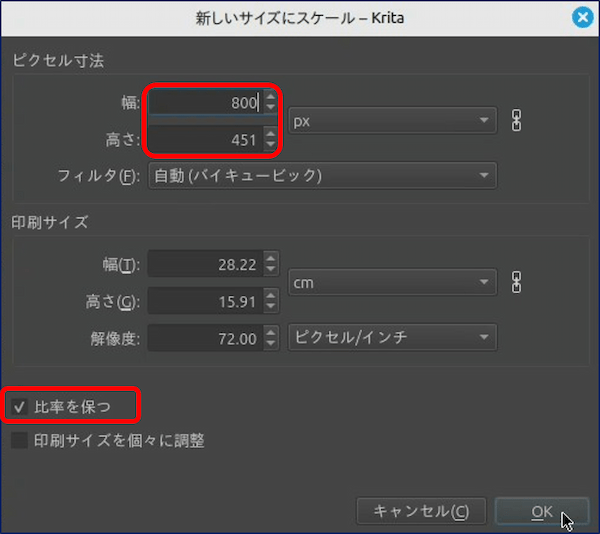Click the resolution field showing 72.00
Viewport: 600px width, 534px height.
205,338
